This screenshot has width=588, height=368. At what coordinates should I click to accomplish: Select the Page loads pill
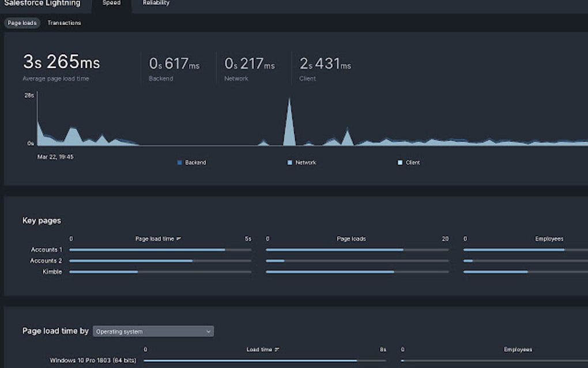22,23
